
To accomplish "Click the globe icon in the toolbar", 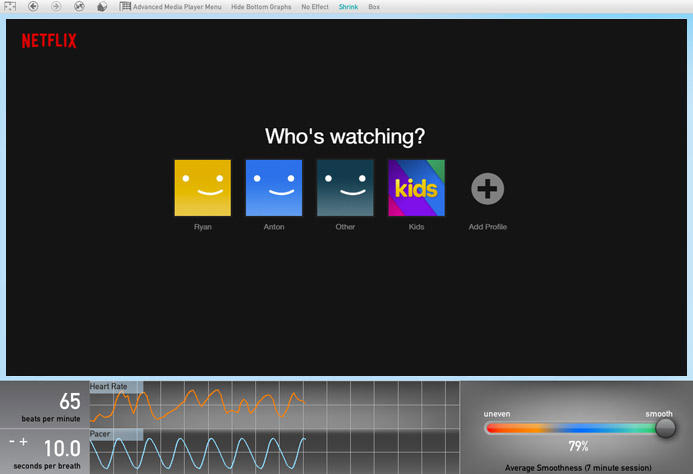I will [79, 7].
